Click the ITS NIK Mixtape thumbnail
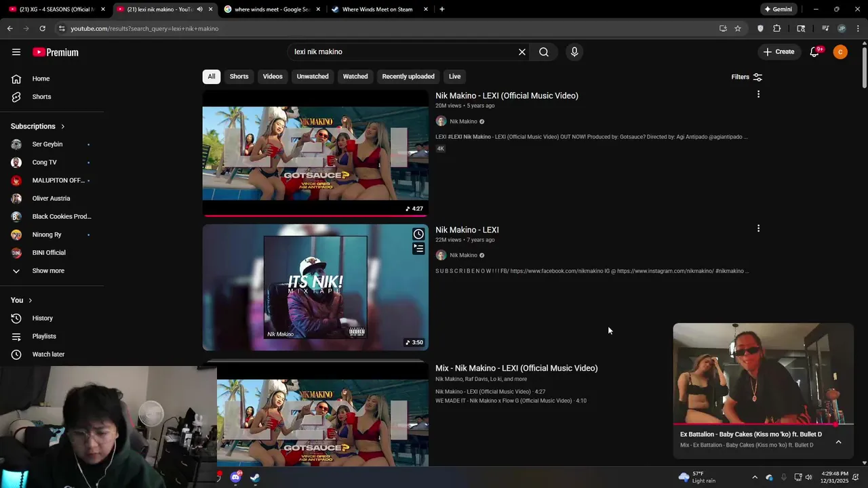The width and height of the screenshot is (868, 488). coord(315,287)
